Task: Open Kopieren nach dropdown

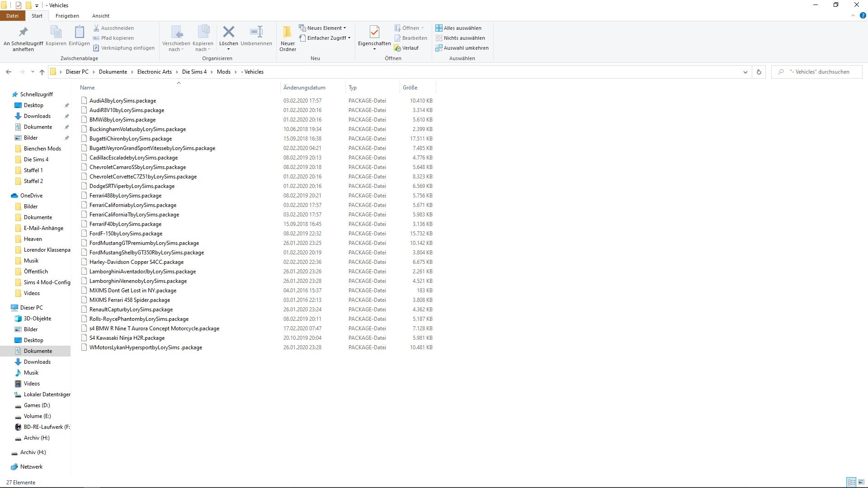Action: (x=203, y=38)
